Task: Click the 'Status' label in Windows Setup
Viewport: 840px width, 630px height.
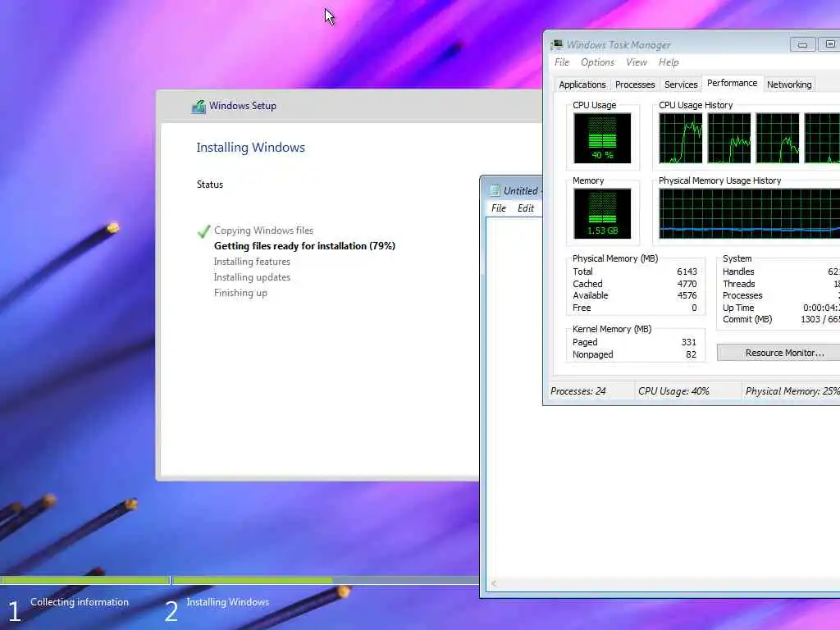Action: point(209,185)
